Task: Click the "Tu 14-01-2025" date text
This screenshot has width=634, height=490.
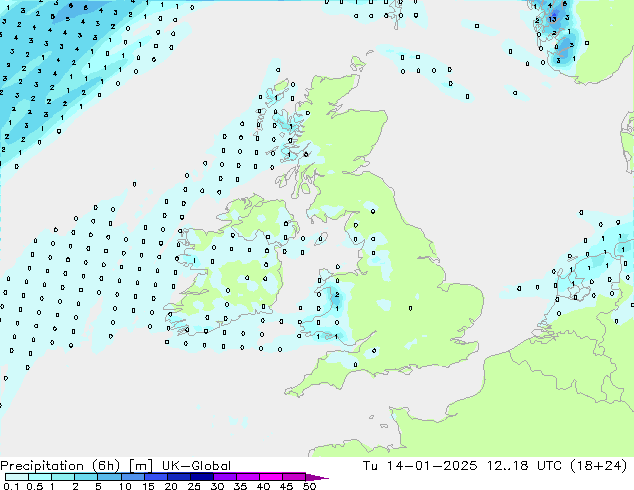Action: pos(420,466)
